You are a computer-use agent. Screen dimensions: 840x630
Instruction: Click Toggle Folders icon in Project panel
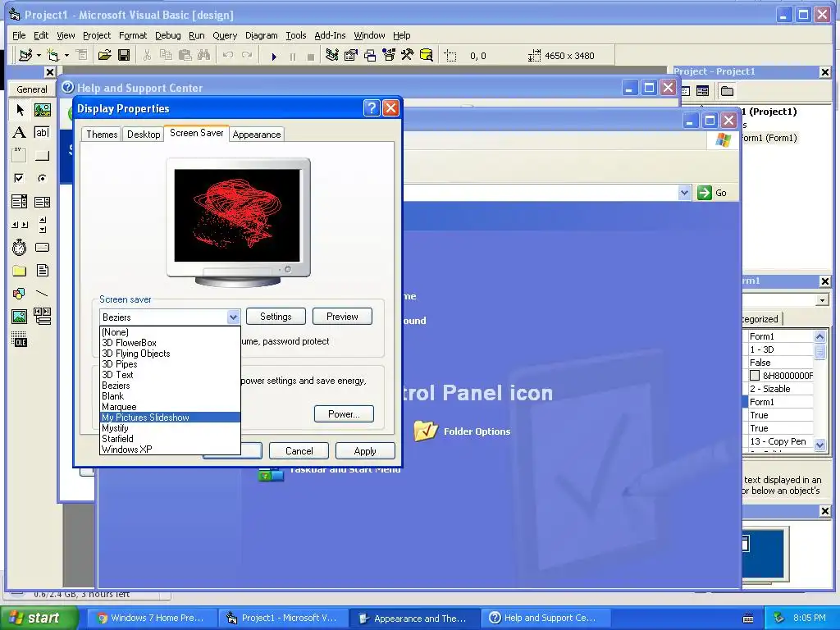[727, 91]
